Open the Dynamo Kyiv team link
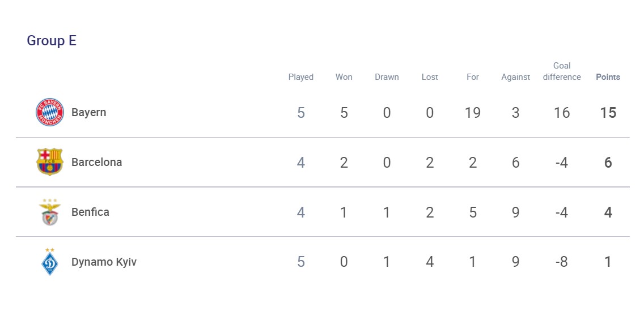Image resolution: width=644 pixels, height=311 pixels. (x=104, y=262)
